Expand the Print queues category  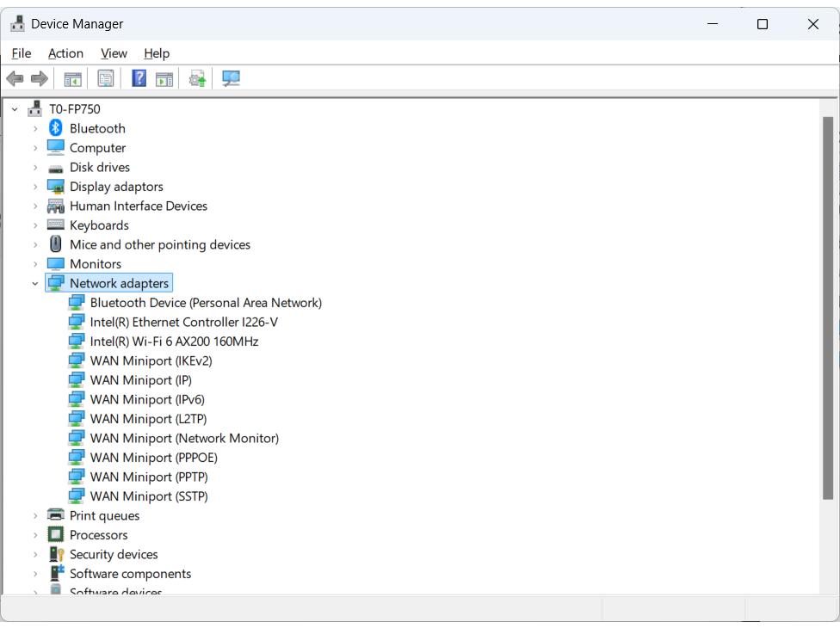click(35, 515)
